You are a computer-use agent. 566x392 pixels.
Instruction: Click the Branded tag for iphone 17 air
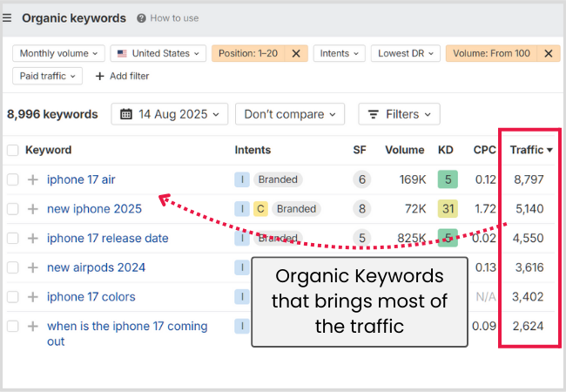click(278, 179)
